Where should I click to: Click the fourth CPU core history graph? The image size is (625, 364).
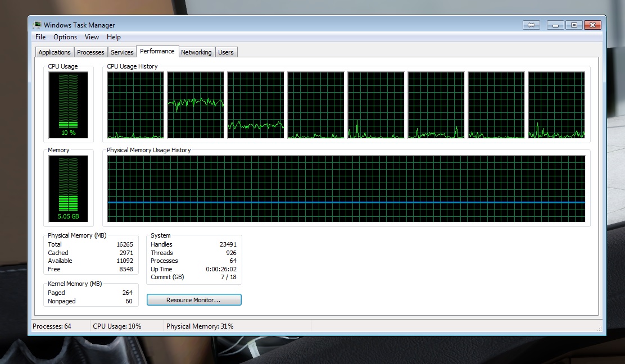316,105
